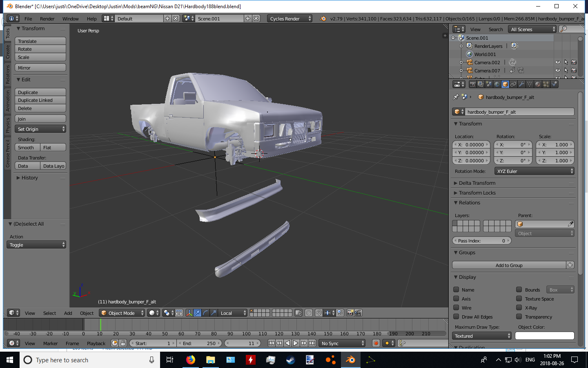Jump to the first frame

pos(271,343)
